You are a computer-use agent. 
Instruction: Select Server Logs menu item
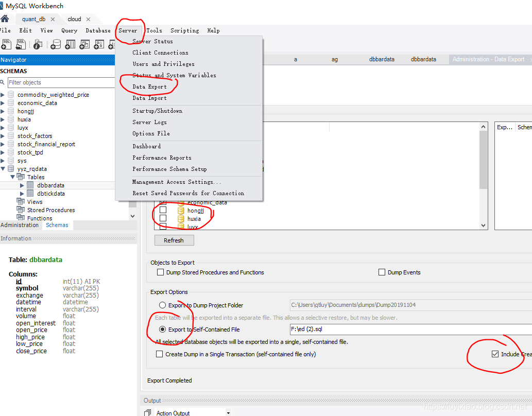150,122
